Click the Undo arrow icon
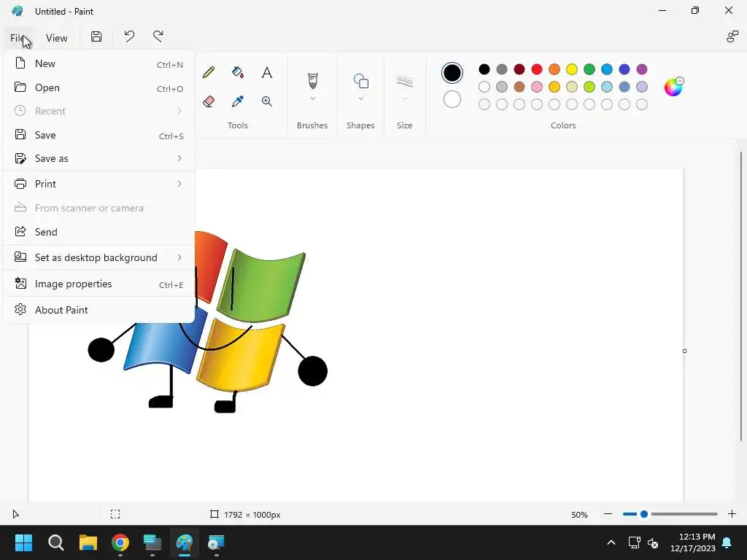747x560 pixels. (x=129, y=36)
